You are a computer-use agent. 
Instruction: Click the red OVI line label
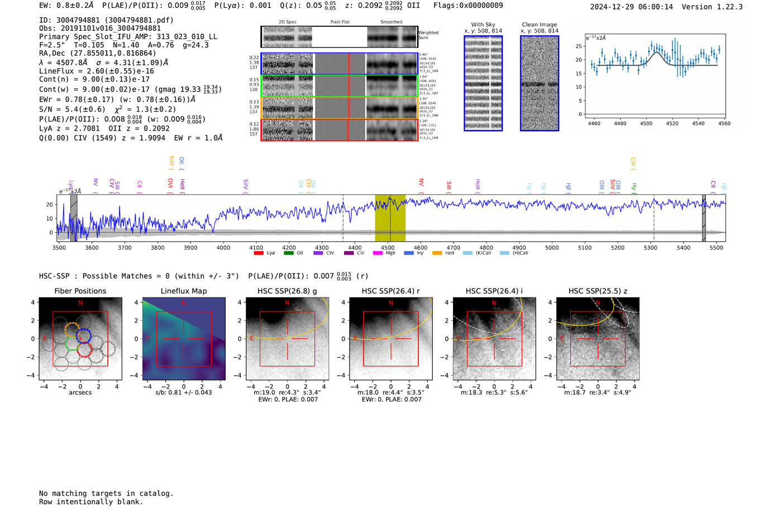pos(170,185)
